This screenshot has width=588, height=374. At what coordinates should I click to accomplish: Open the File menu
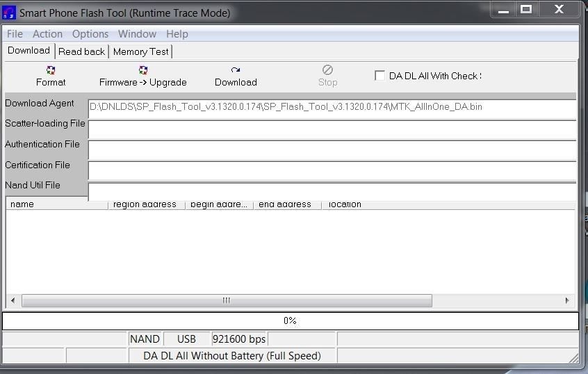15,34
